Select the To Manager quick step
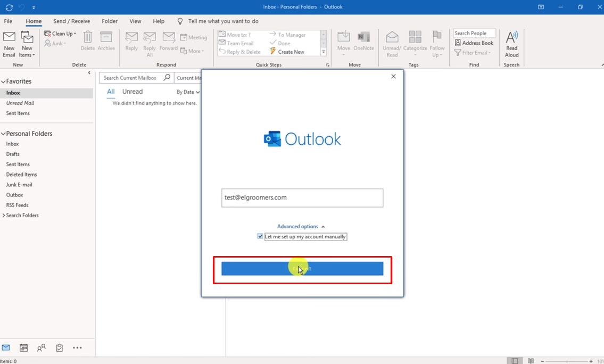604x364 pixels. 287,35
